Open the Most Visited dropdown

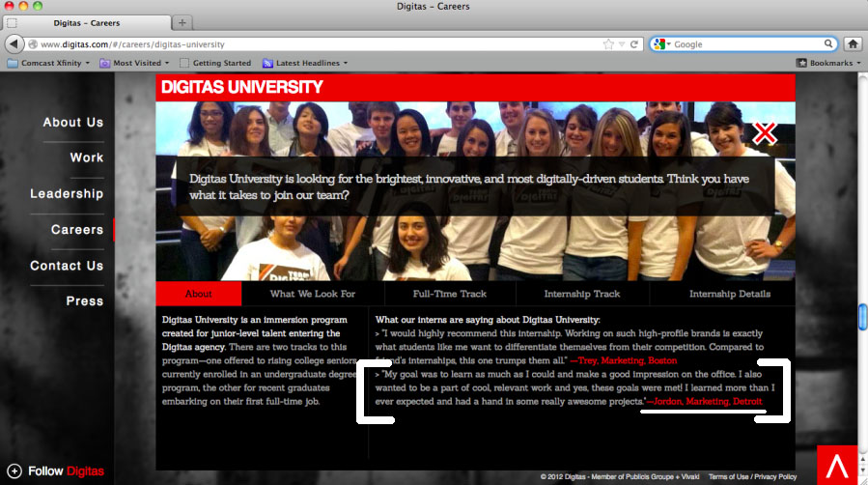[x=135, y=63]
